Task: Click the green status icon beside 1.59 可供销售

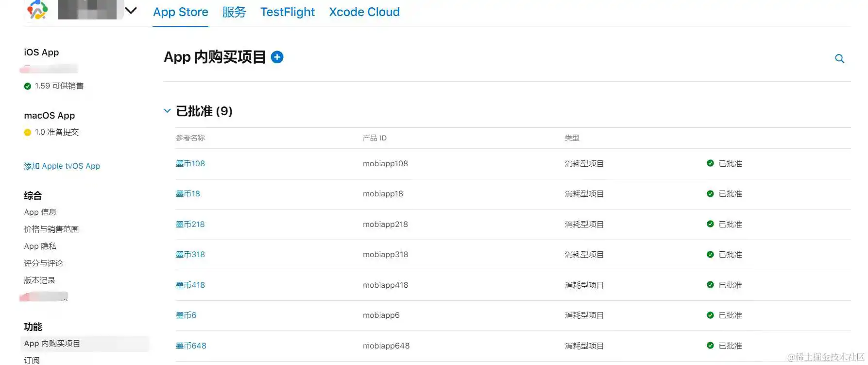Action: pyautogui.click(x=28, y=86)
